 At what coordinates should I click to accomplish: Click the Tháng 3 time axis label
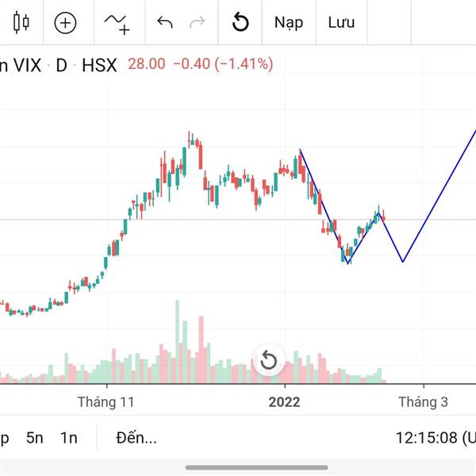tap(423, 402)
